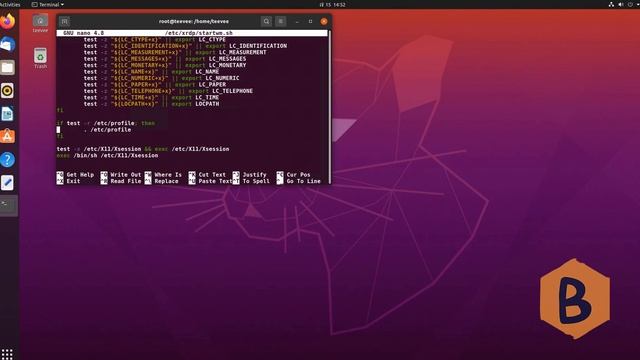Close the terminal with the orange button

tap(324, 21)
